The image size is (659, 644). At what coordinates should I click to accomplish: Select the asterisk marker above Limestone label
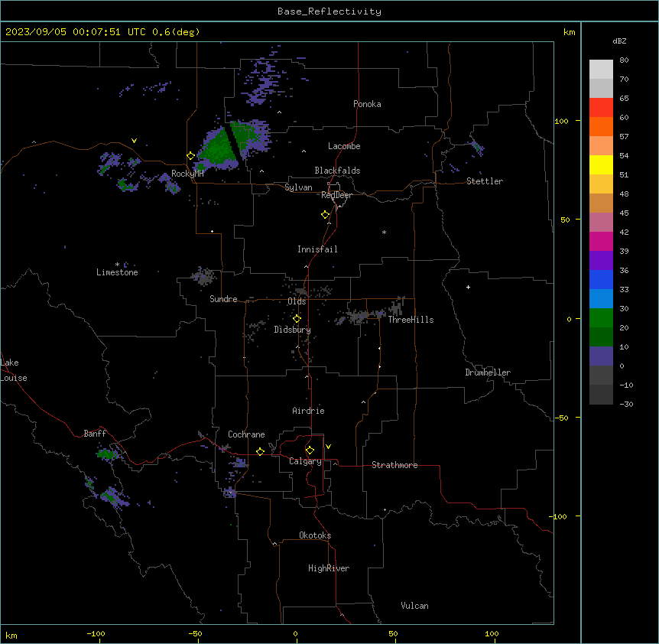(x=117, y=265)
